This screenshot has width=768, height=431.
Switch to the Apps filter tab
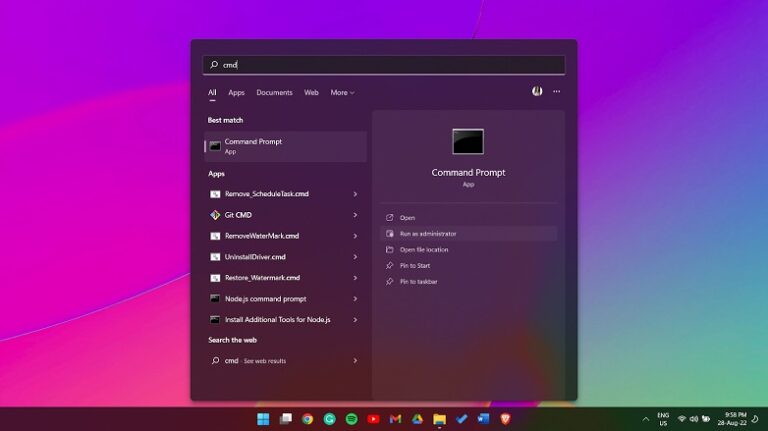[236, 93]
